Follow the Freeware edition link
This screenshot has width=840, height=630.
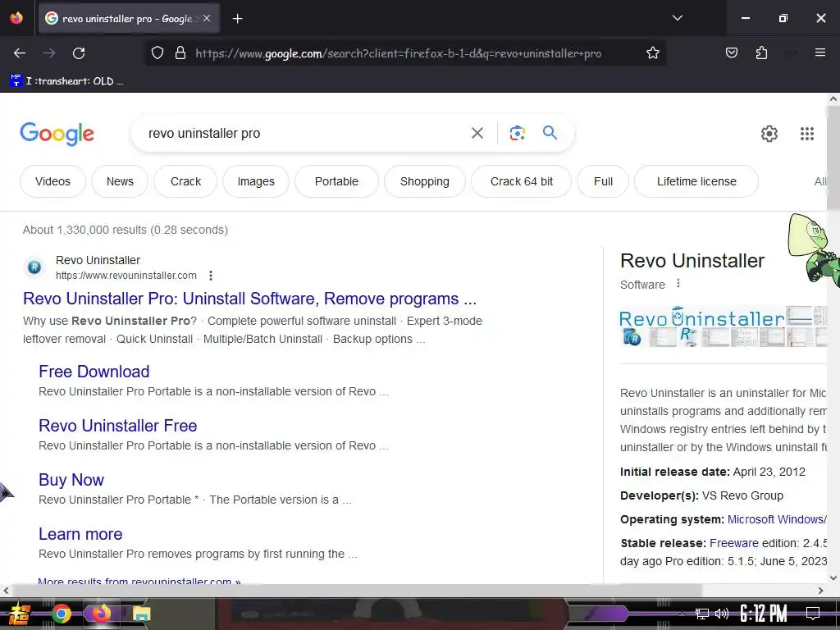pyautogui.click(x=734, y=543)
